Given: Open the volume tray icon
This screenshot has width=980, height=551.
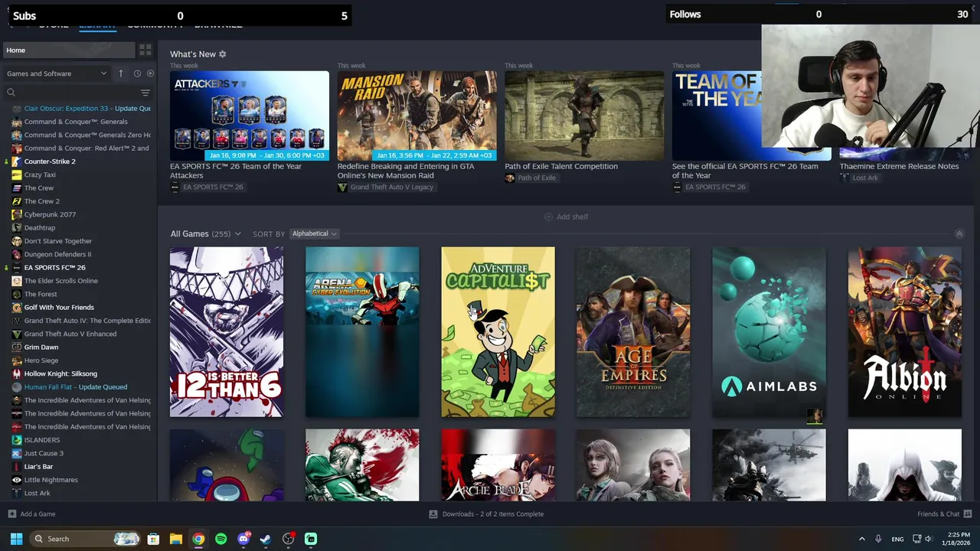Looking at the screenshot, I should point(928,539).
